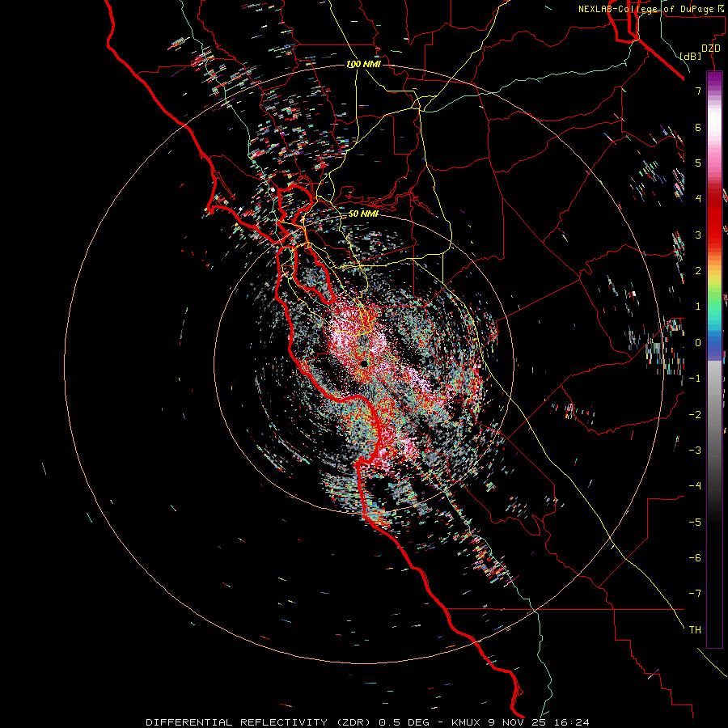Viewport: 728px width, 728px height.
Task: Click the "16:24" timestamp
Action: click(x=572, y=722)
